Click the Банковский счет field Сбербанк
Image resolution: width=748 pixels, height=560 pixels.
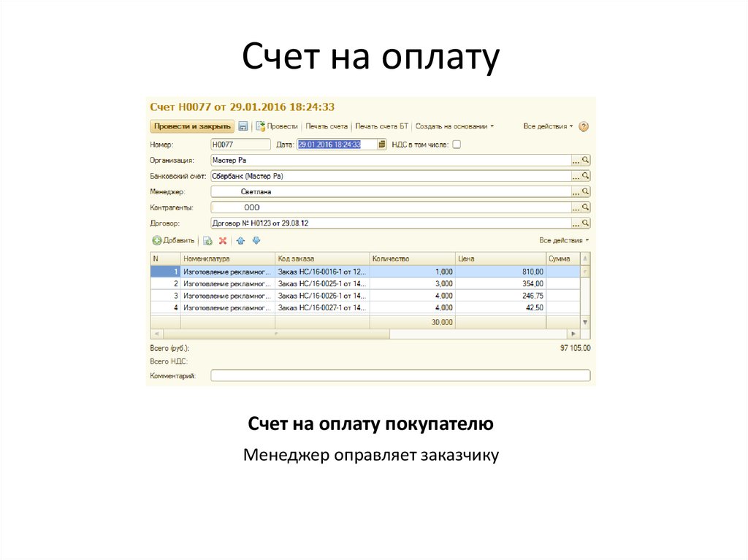(391, 176)
